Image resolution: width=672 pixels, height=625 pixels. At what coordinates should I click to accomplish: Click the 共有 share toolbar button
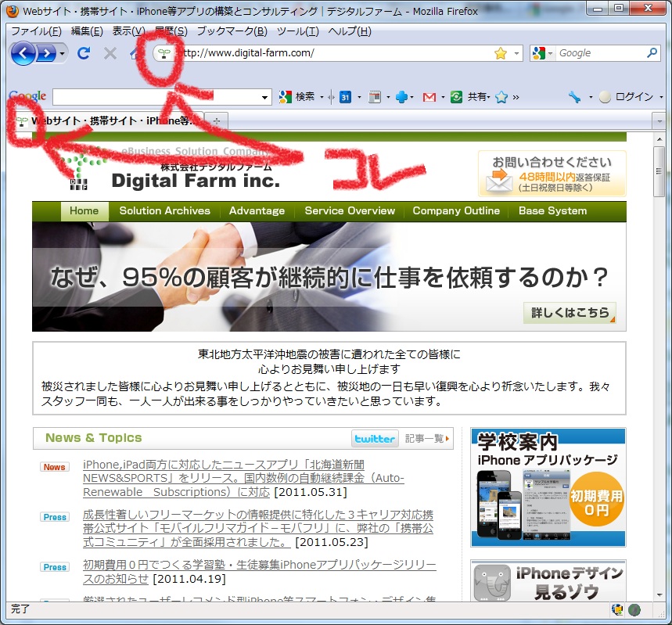[469, 97]
